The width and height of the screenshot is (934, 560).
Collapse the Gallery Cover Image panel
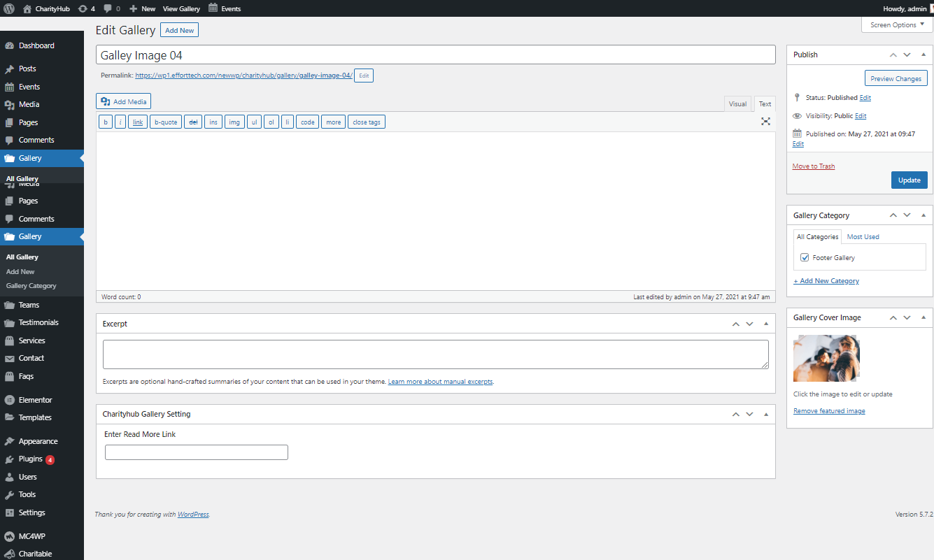(923, 317)
